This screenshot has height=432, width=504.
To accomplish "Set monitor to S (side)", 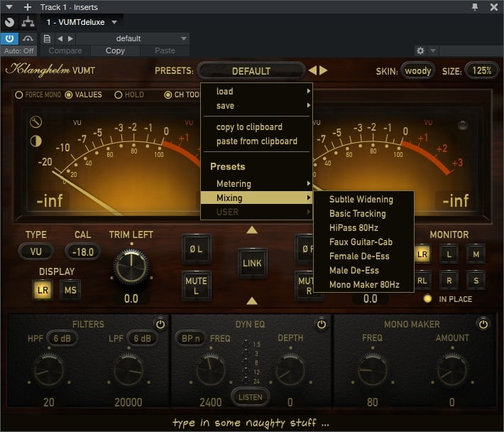I will coord(476,281).
